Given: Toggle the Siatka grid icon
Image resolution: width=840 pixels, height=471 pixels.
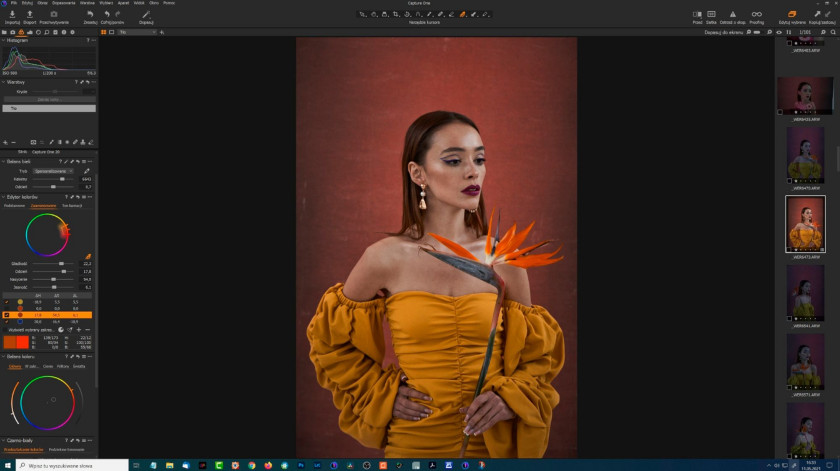Looking at the screenshot, I should (711, 14).
